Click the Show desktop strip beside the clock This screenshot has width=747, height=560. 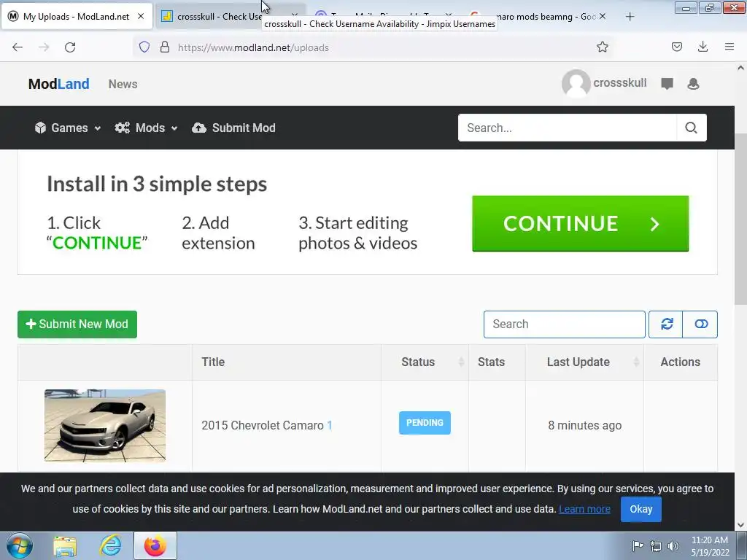pos(742,545)
